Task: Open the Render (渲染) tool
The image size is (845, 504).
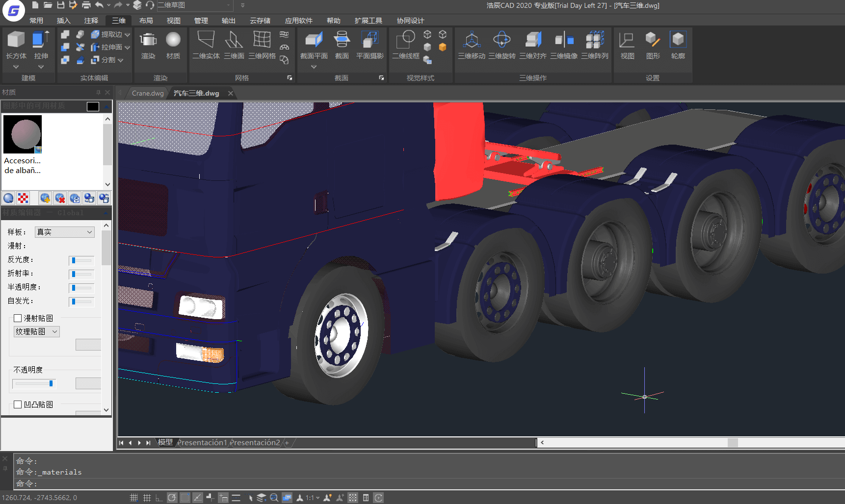Action: coord(148,45)
